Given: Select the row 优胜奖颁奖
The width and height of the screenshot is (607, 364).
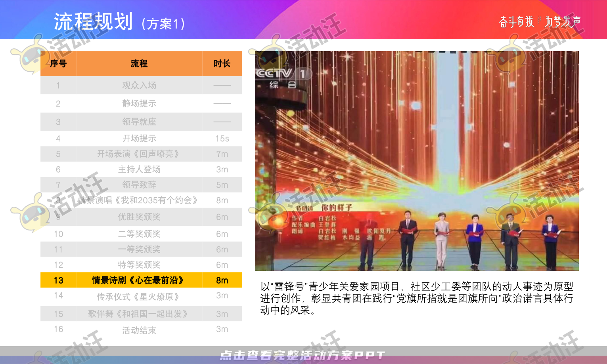Looking at the screenshot, I should [141, 217].
